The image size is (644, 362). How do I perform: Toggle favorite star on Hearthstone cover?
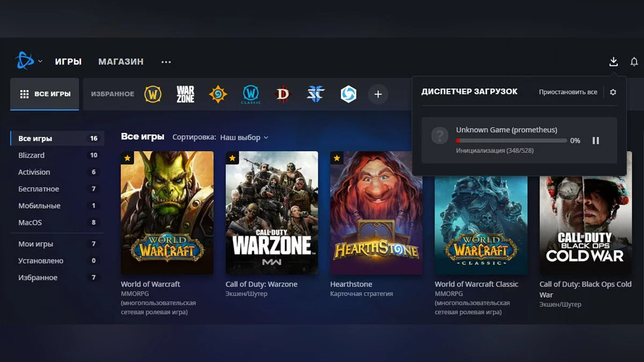point(336,158)
